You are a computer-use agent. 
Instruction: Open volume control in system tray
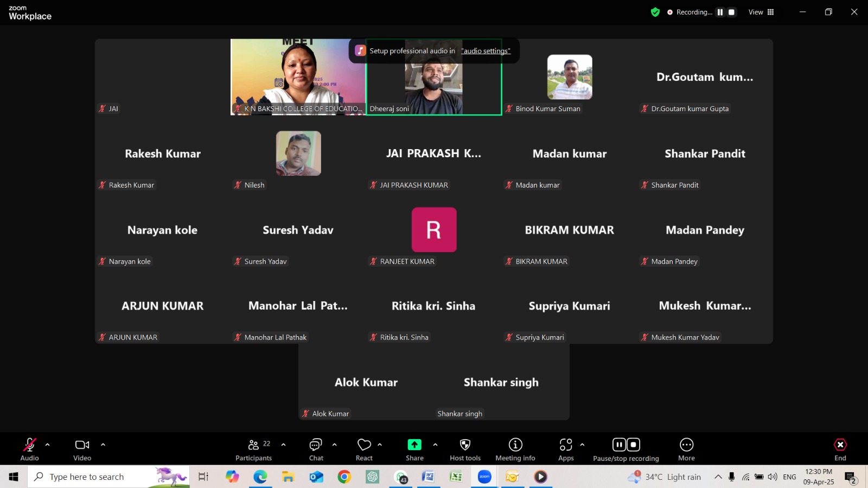[773, 477]
